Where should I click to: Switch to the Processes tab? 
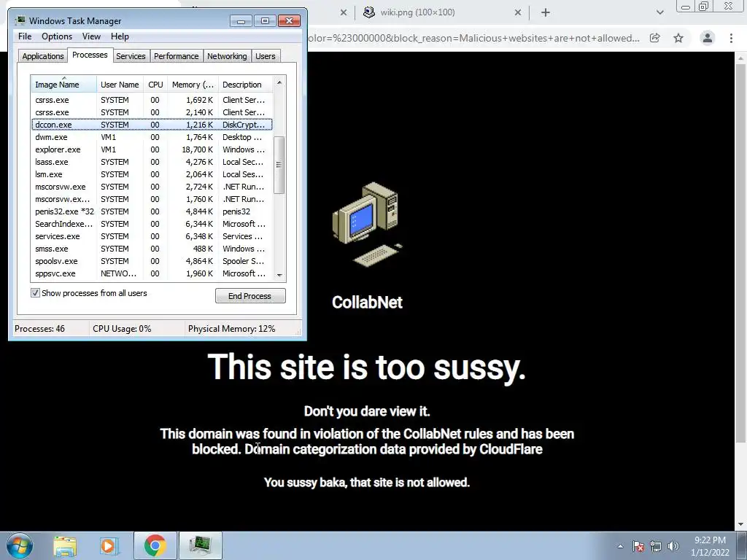[x=90, y=55]
